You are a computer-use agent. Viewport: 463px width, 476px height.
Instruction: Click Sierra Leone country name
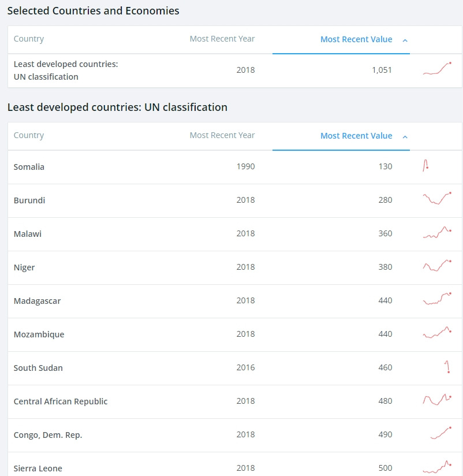tap(38, 468)
